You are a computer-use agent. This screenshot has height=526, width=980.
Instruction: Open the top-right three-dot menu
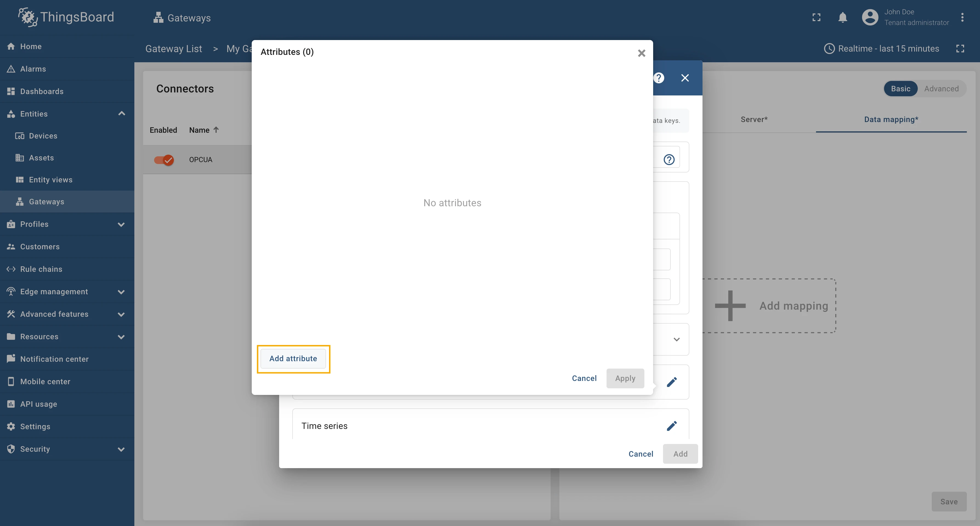[962, 18]
